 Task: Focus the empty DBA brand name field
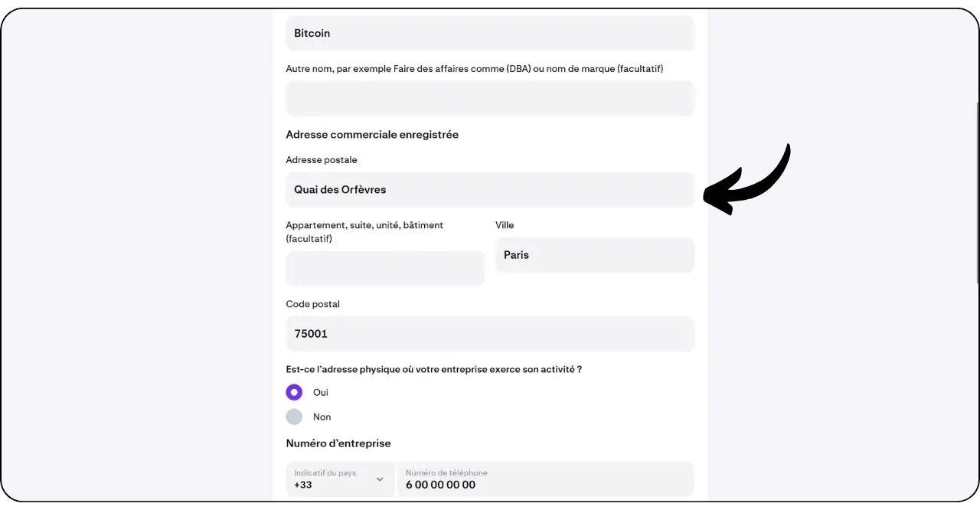point(490,99)
